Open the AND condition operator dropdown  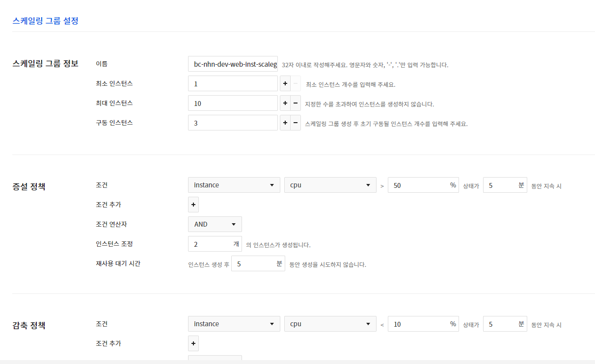click(x=215, y=224)
